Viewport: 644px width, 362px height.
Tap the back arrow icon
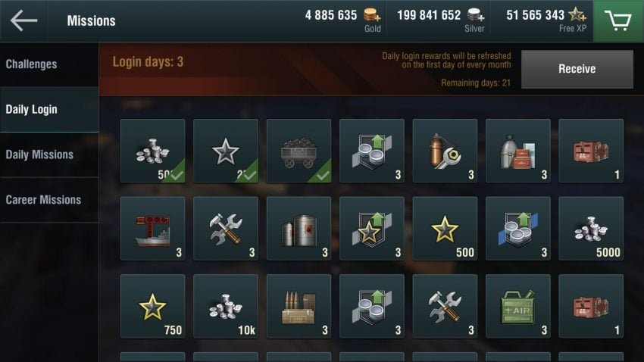[x=23, y=20]
